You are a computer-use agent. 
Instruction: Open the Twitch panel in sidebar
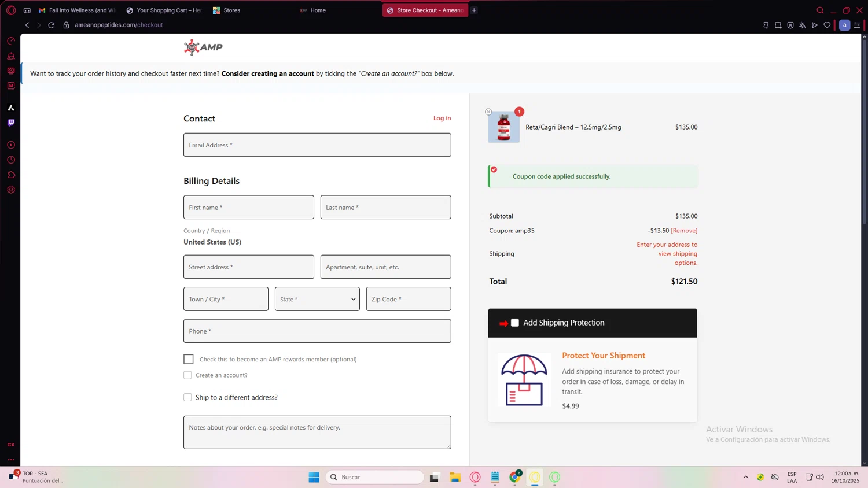click(x=11, y=123)
